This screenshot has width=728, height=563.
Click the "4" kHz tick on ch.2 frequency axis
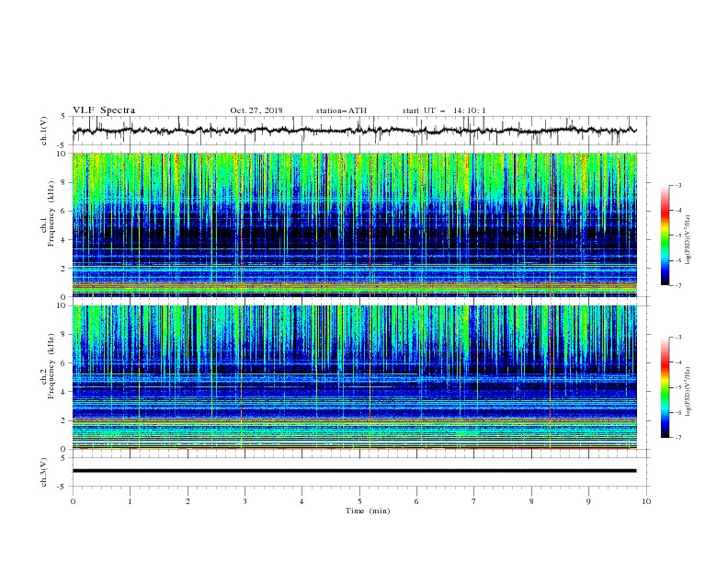63,392
